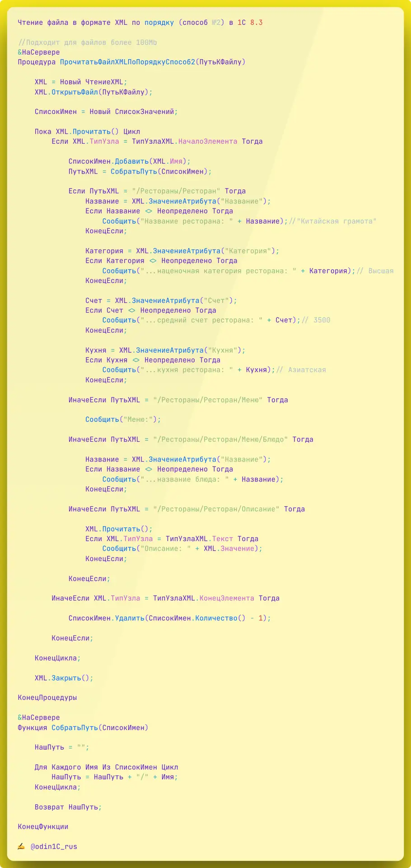This screenshot has width=411, height=868.
Task: Select the 3500 comment value
Action: 322,320
